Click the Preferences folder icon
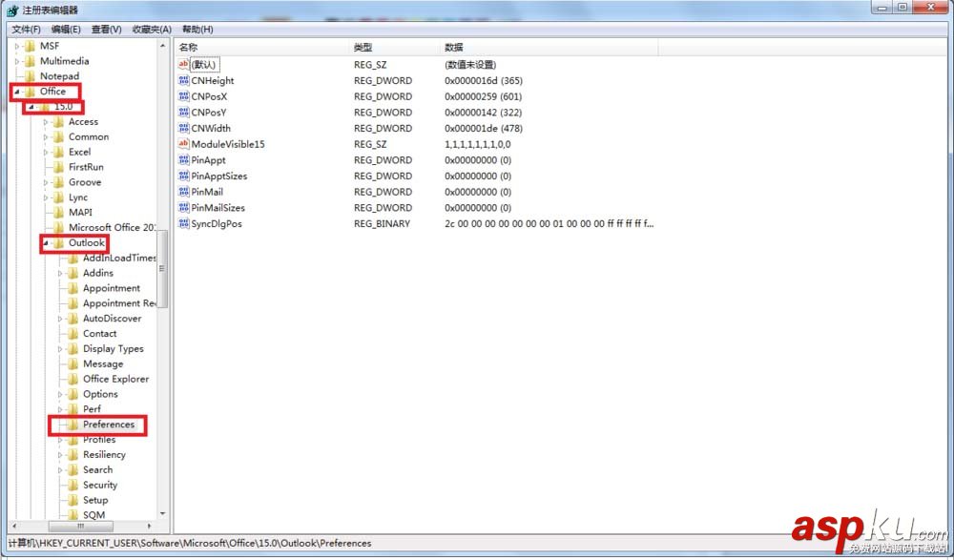The image size is (954, 560). [x=72, y=424]
